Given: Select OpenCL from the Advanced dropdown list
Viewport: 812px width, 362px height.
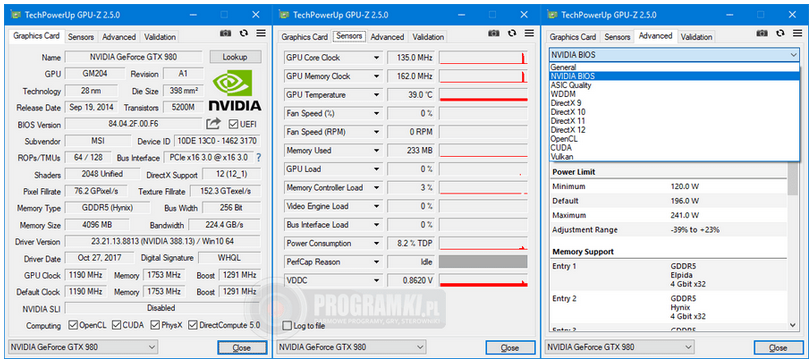Looking at the screenshot, I should click(674, 138).
